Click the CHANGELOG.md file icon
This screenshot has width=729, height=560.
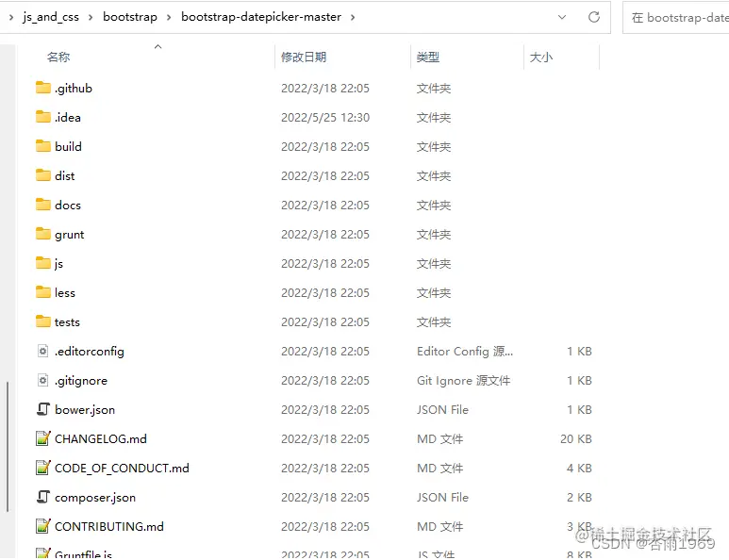(42, 438)
